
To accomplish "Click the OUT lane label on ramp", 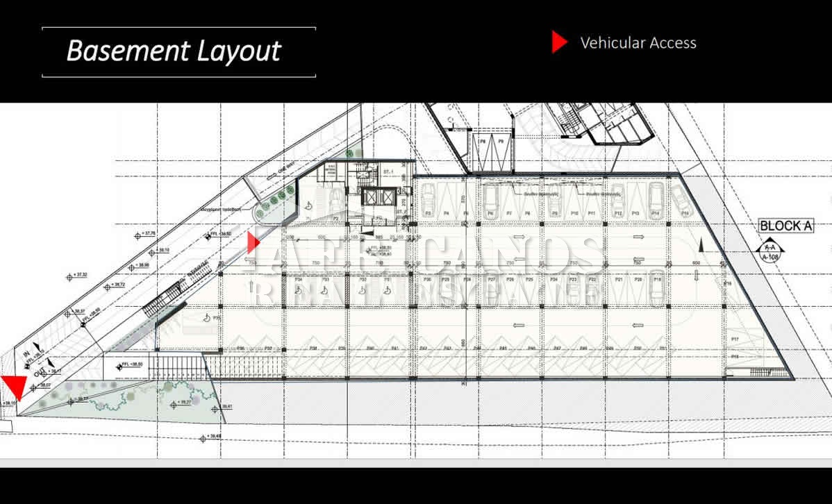I will click(x=38, y=372).
